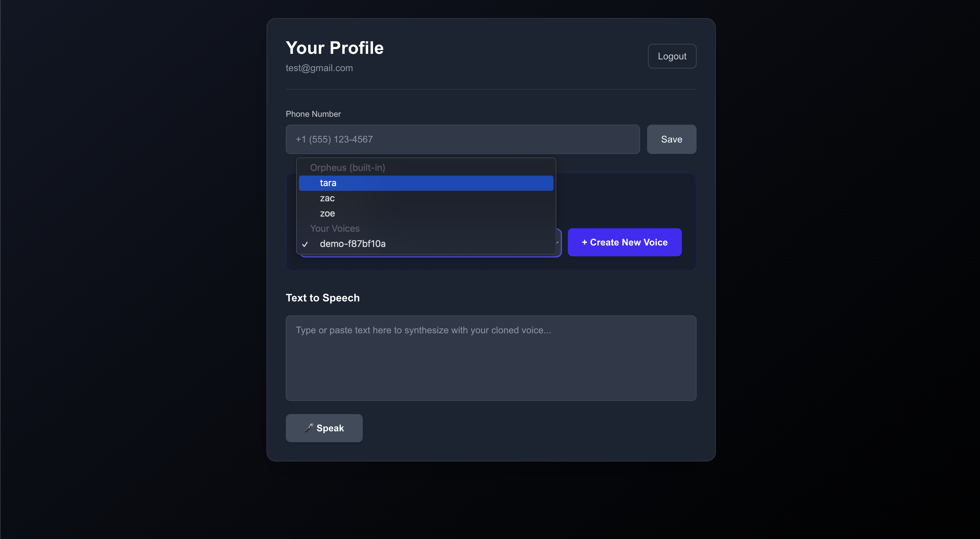This screenshot has width=980, height=539.
Task: Click the voice select box bottom border
Action: click(x=430, y=256)
